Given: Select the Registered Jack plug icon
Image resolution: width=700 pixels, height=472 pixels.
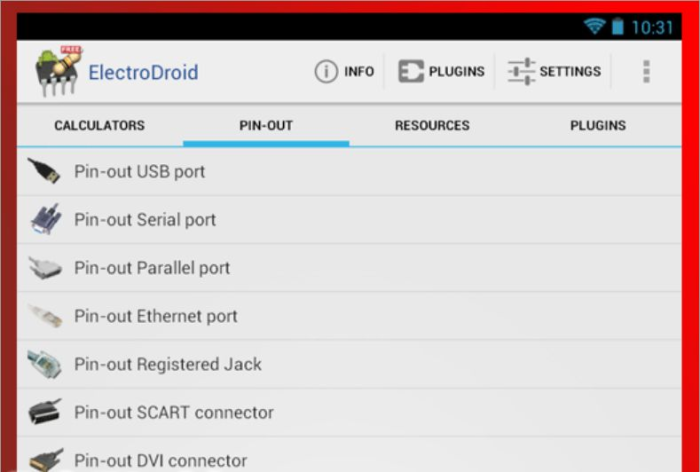Looking at the screenshot, I should (45, 364).
